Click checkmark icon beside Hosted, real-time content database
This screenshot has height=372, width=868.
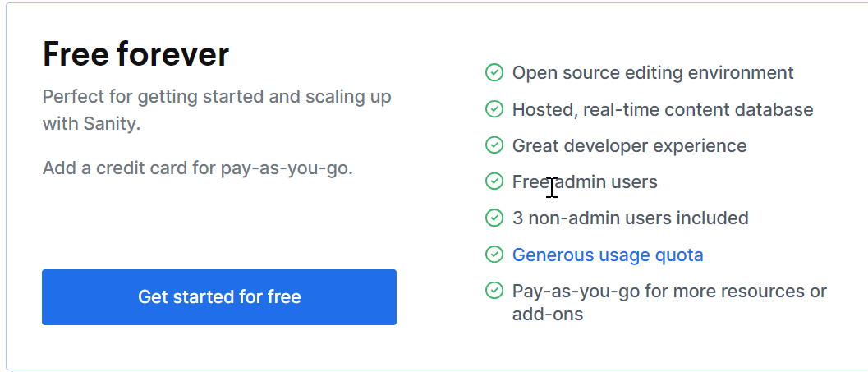tap(494, 109)
